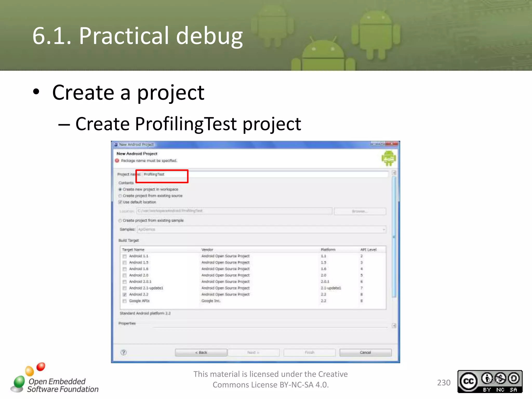Open the Samples ApiDemos dropdown
532x399 pixels.
pos(262,229)
